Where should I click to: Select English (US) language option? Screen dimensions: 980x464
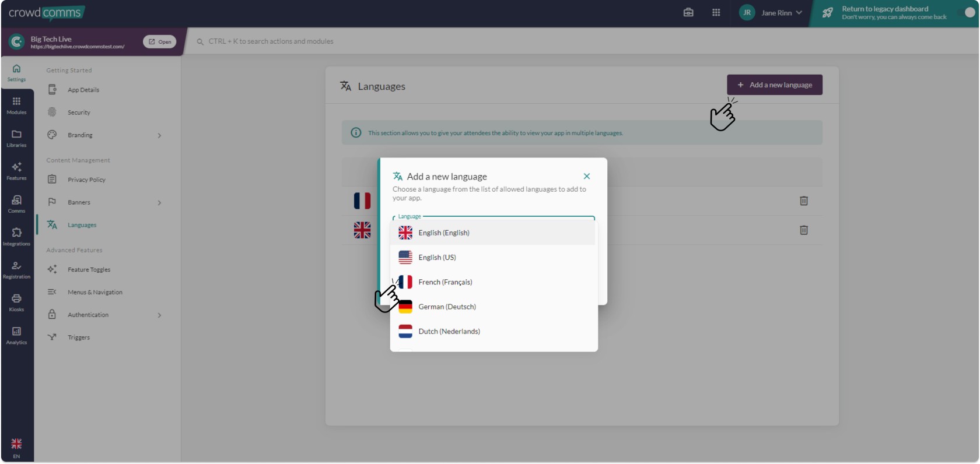pyautogui.click(x=437, y=257)
